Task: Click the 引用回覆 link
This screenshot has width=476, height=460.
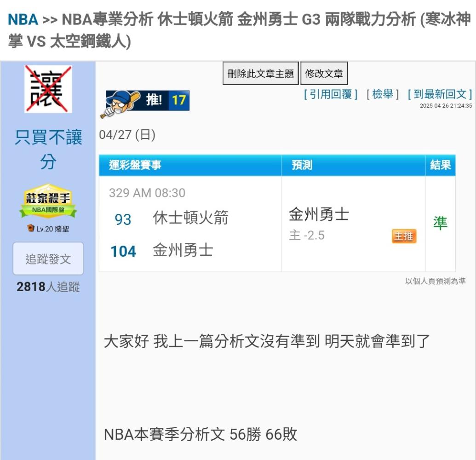Action: 331,94
